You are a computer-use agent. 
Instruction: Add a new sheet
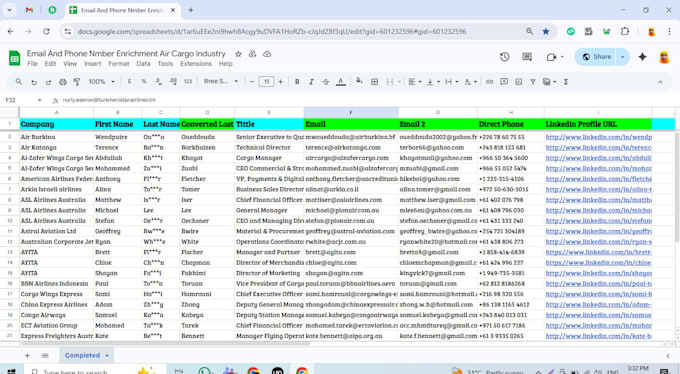point(27,355)
